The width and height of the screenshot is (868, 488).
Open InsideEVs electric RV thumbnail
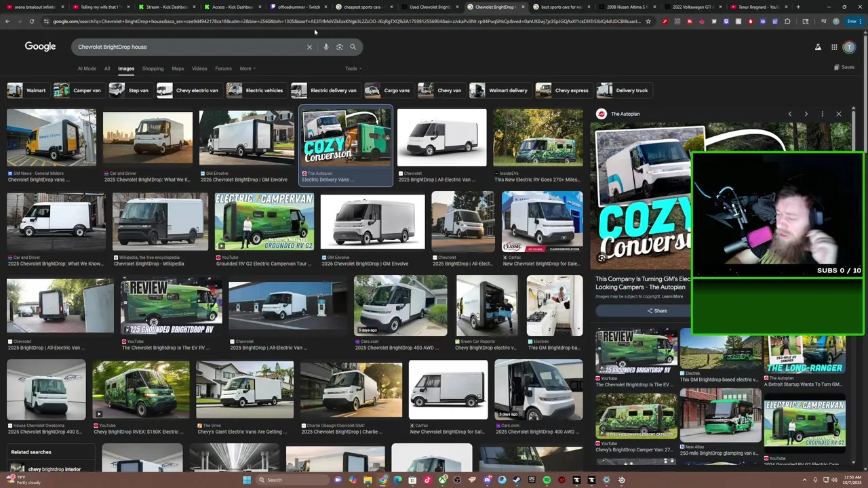coord(538,138)
